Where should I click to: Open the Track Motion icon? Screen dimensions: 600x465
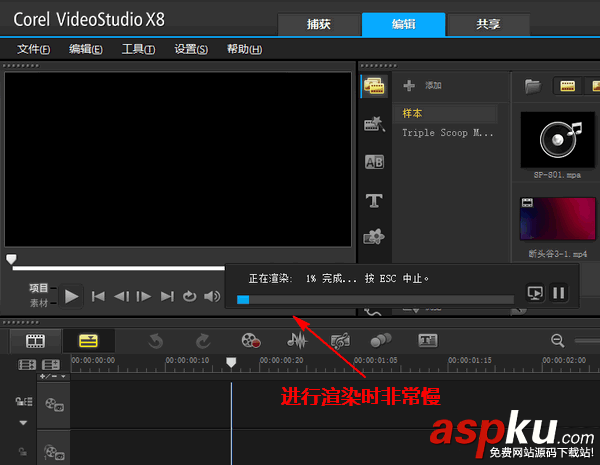pyautogui.click(x=381, y=340)
